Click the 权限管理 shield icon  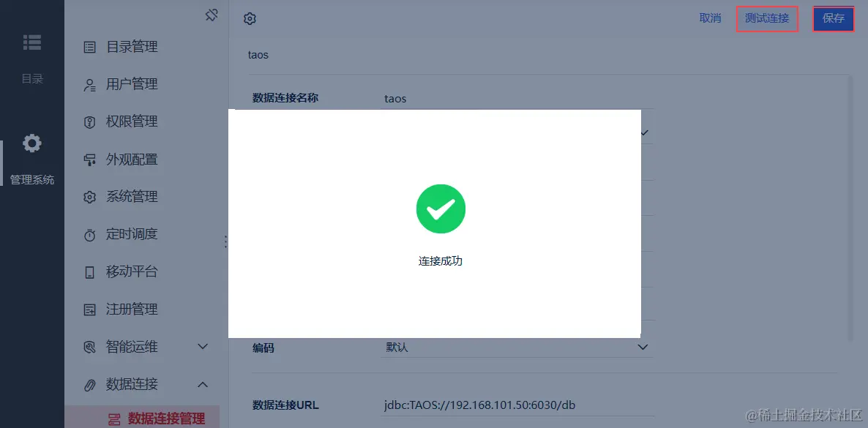point(89,121)
